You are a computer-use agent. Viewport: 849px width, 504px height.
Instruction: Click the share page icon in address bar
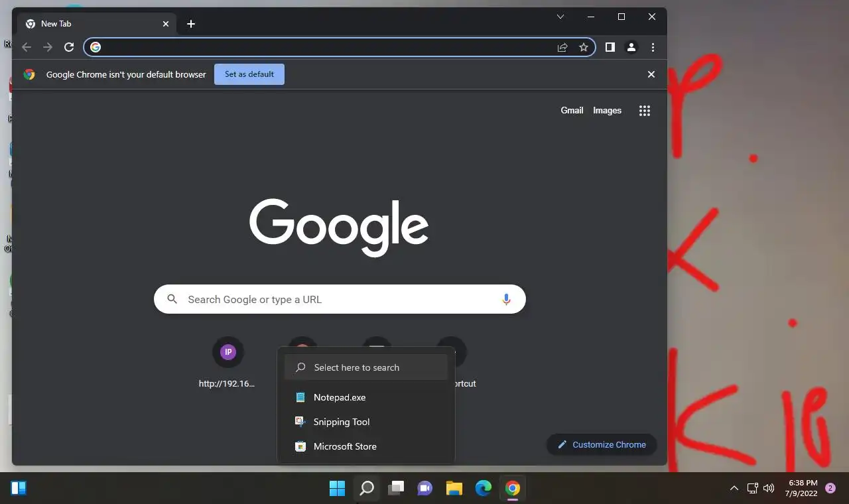click(562, 47)
